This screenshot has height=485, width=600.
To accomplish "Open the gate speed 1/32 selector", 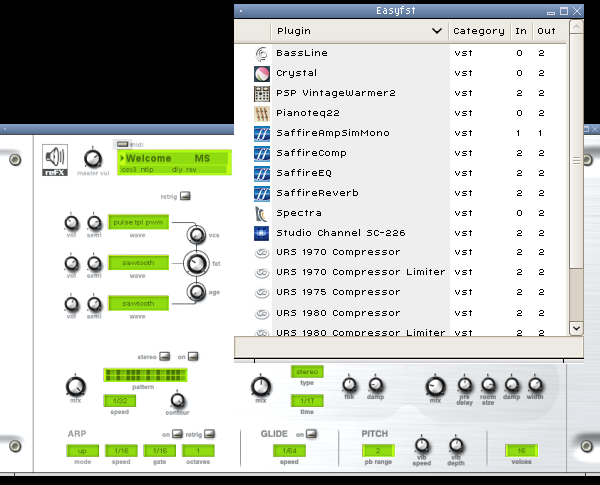I will [120, 401].
